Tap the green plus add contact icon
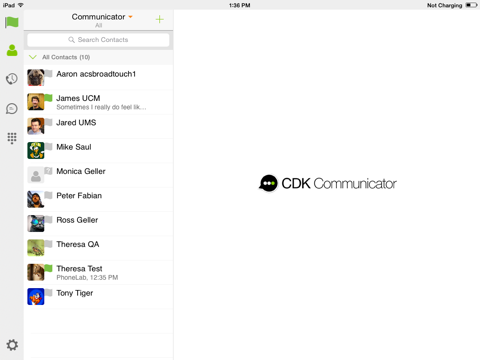This screenshot has height=360, width=480. [x=160, y=19]
